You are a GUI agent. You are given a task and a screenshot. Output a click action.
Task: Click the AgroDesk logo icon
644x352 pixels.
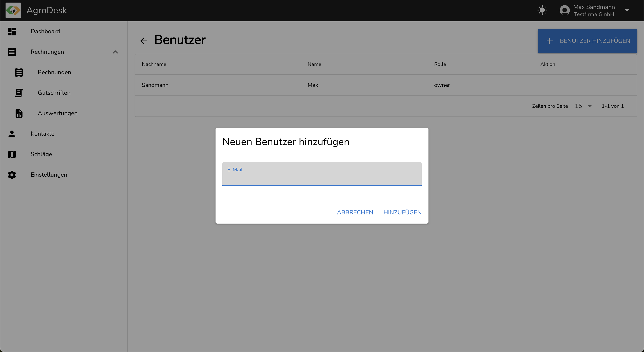tap(13, 10)
